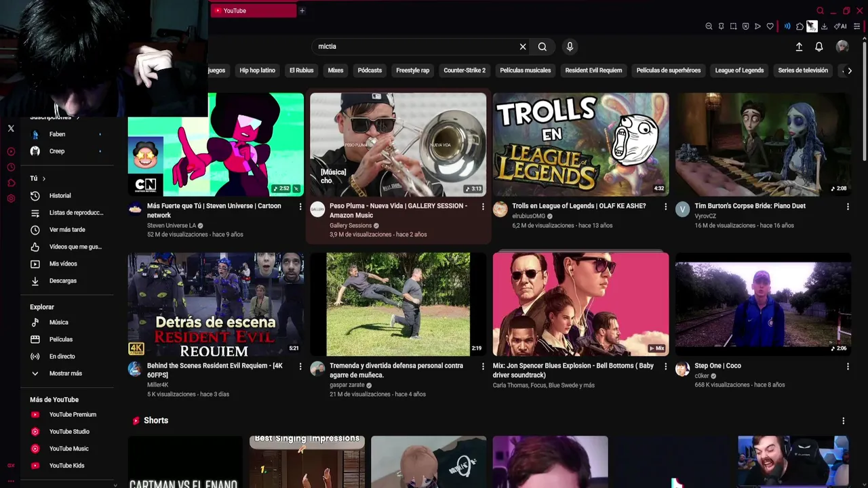Click the snapshot selection icon in the toolbar

(x=733, y=26)
